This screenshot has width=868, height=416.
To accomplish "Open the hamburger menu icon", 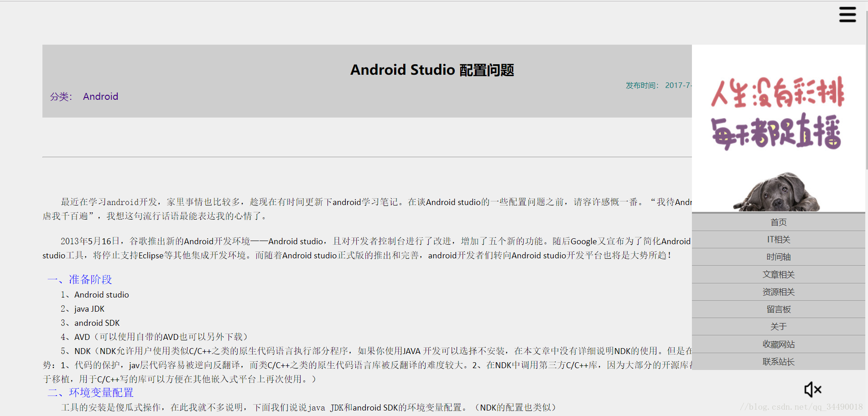I will point(847,15).
